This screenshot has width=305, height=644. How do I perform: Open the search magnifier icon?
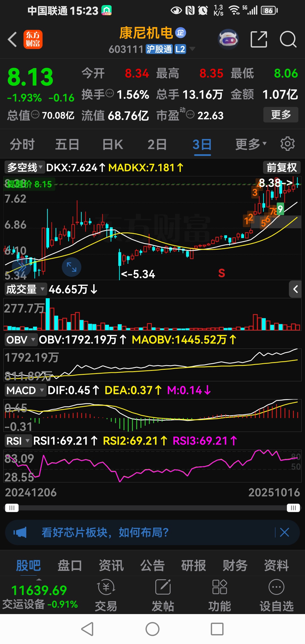click(x=288, y=39)
